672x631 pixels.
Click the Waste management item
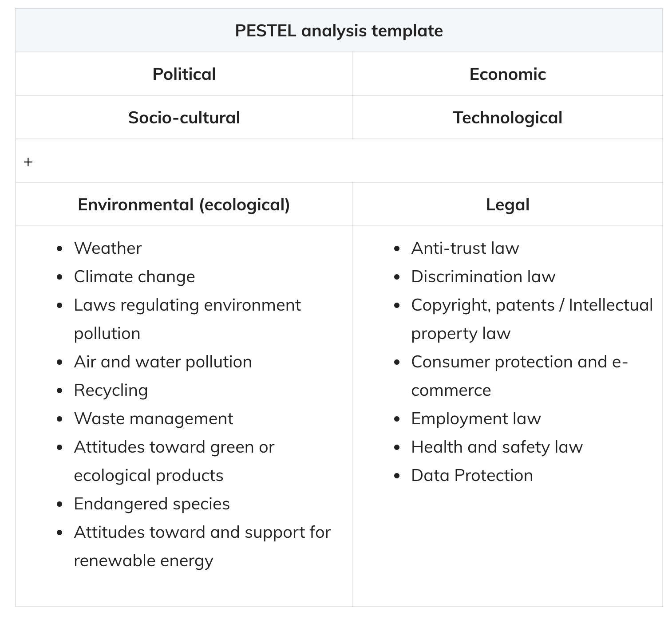[x=154, y=418]
